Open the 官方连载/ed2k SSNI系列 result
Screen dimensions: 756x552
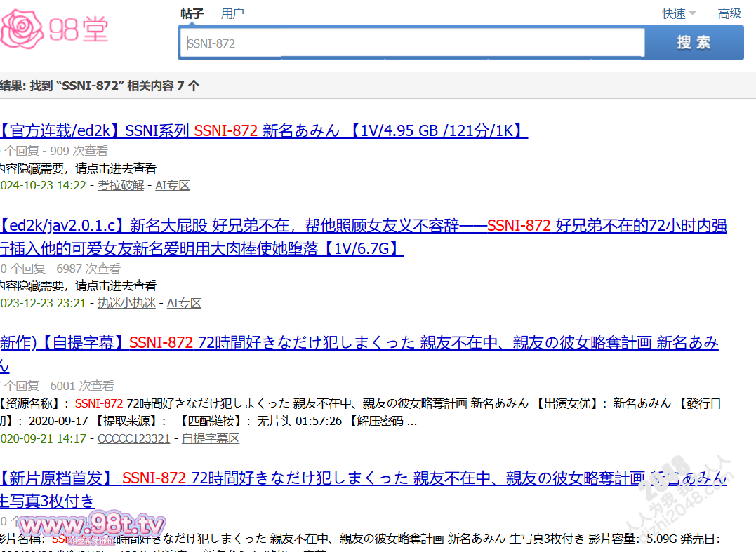tap(263, 130)
